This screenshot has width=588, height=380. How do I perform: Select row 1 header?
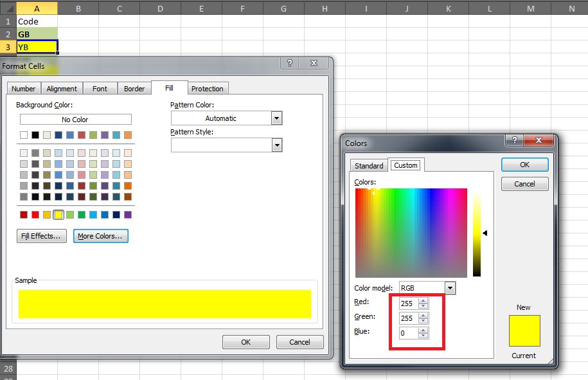[x=8, y=21]
